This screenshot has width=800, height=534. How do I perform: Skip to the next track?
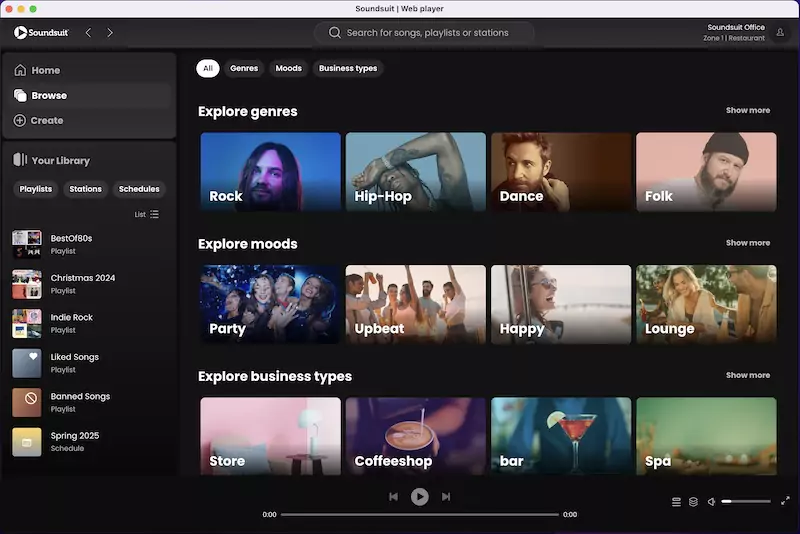click(446, 497)
